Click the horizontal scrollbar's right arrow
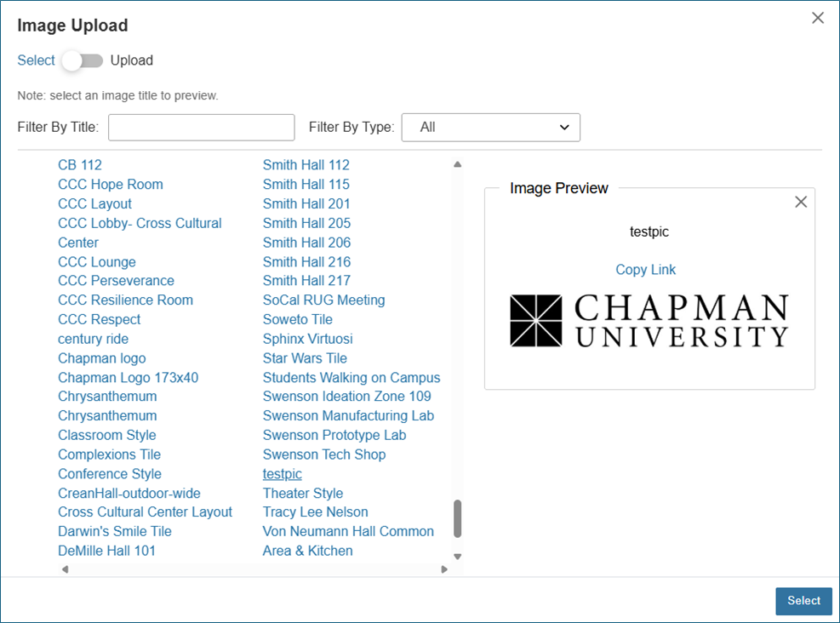Screen dimensions: 840x623 pos(443,569)
